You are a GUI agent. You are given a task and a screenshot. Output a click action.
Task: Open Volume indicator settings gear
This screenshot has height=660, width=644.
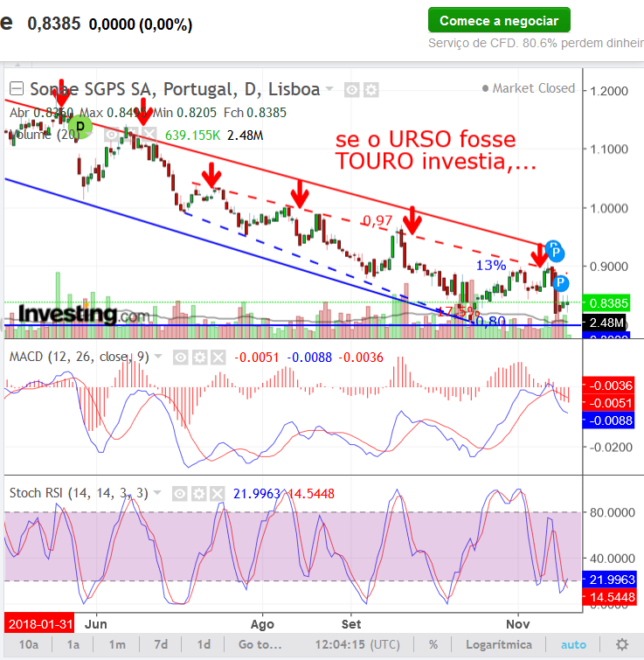coord(130,135)
